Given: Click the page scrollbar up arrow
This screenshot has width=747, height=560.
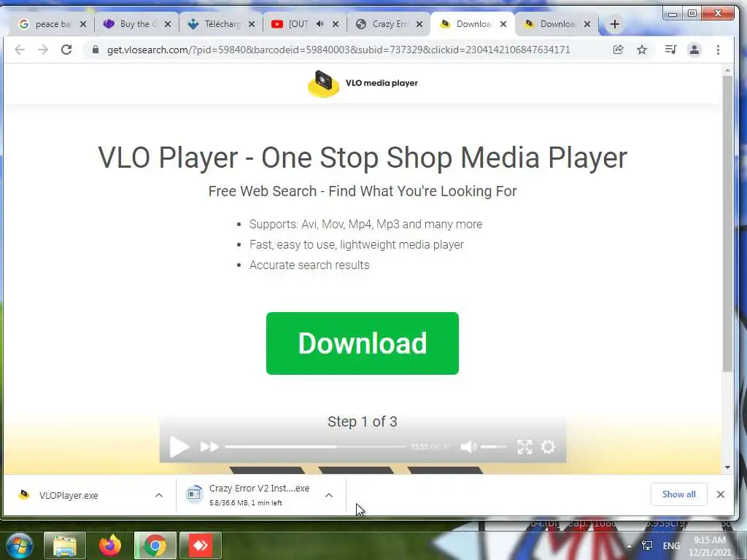Looking at the screenshot, I should [x=727, y=71].
